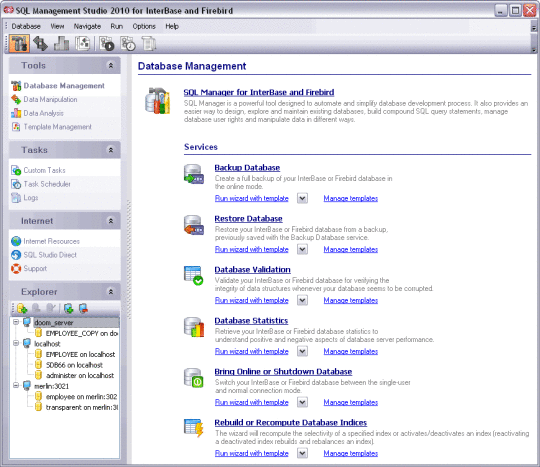Image resolution: width=540 pixels, height=467 pixels.
Task: Open template dropdown under Backup Database
Action: [x=302, y=198]
